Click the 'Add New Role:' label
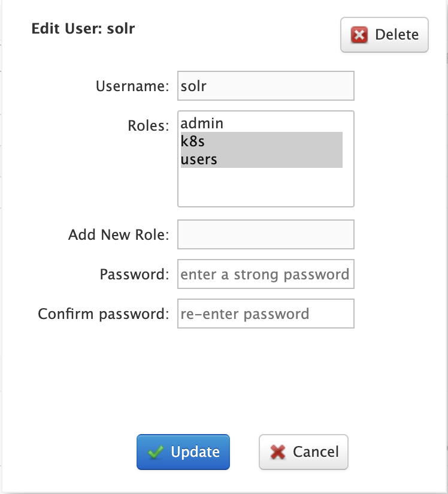448x494 pixels. click(x=119, y=234)
